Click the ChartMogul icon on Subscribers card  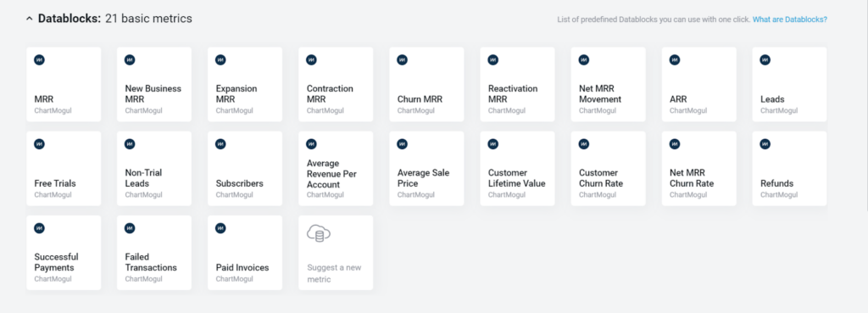pos(221,144)
